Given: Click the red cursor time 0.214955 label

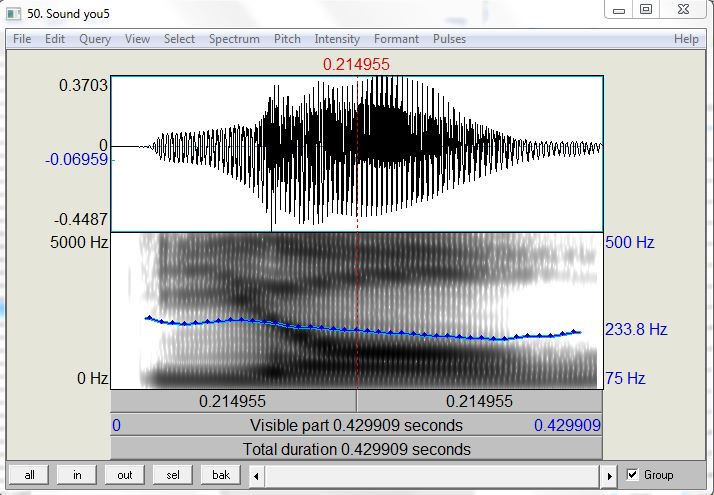Looking at the screenshot, I should [x=356, y=64].
